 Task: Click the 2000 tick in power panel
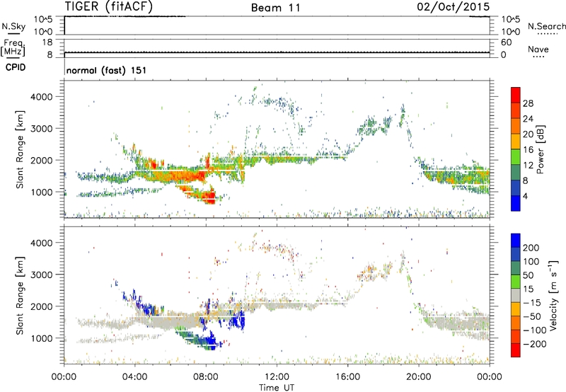[41, 160]
